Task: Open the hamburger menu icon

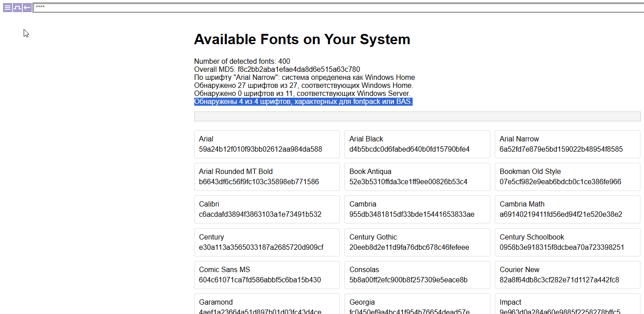Action: (x=7, y=7)
